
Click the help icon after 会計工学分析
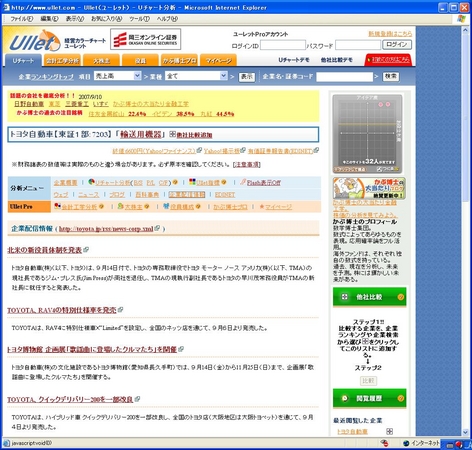101,207
